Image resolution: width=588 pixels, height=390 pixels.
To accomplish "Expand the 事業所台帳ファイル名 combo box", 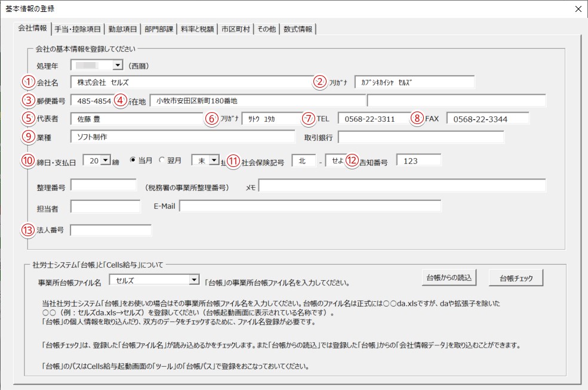I will [x=193, y=280].
